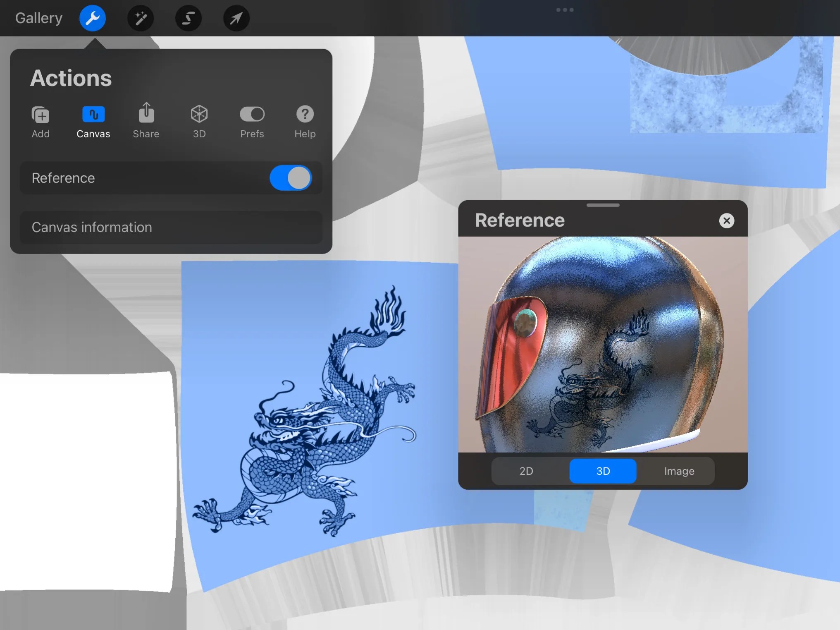The width and height of the screenshot is (840, 630).
Task: Tap the ellipsis at top center
Action: pos(565,10)
